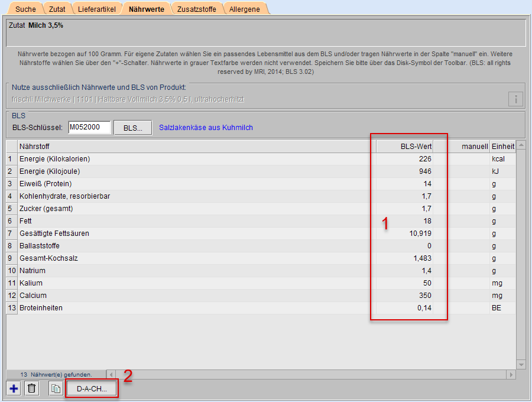Screen dimensions: 532x402
Task: Click the blue plus add nutrient icon
Action: point(14,388)
